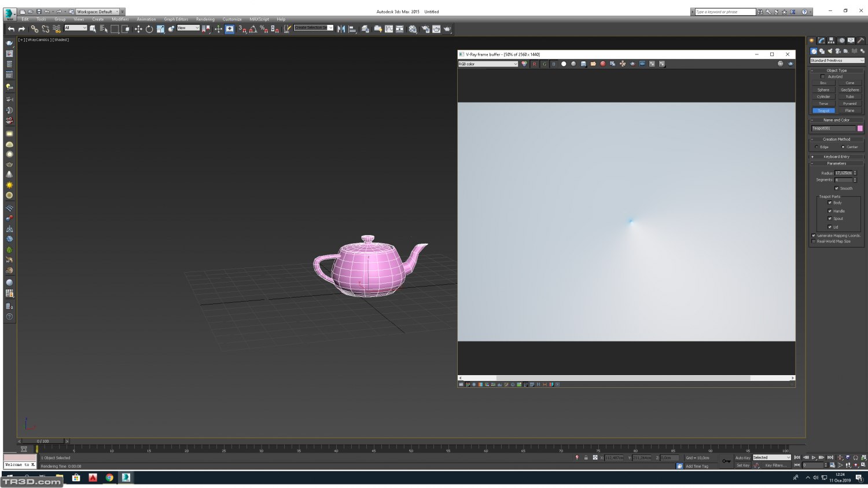Save the rendered image in V-Ray frame buffer
868x488 pixels.
pyautogui.click(x=583, y=64)
